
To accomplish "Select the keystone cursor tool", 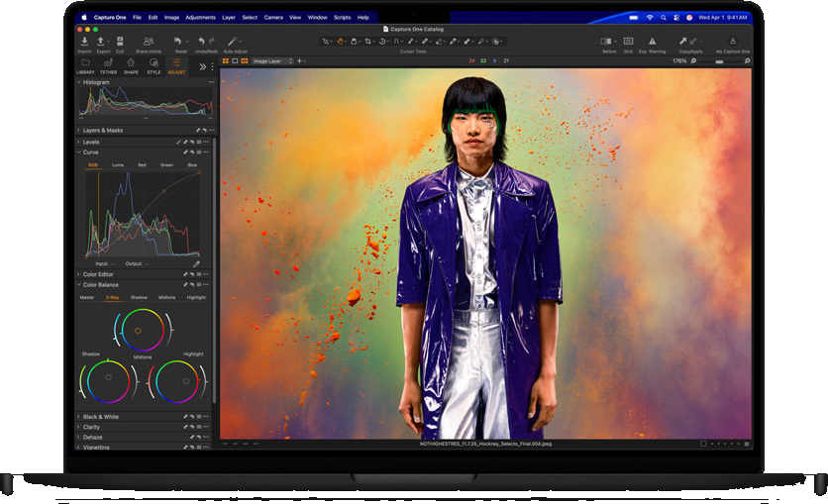I will point(396,42).
